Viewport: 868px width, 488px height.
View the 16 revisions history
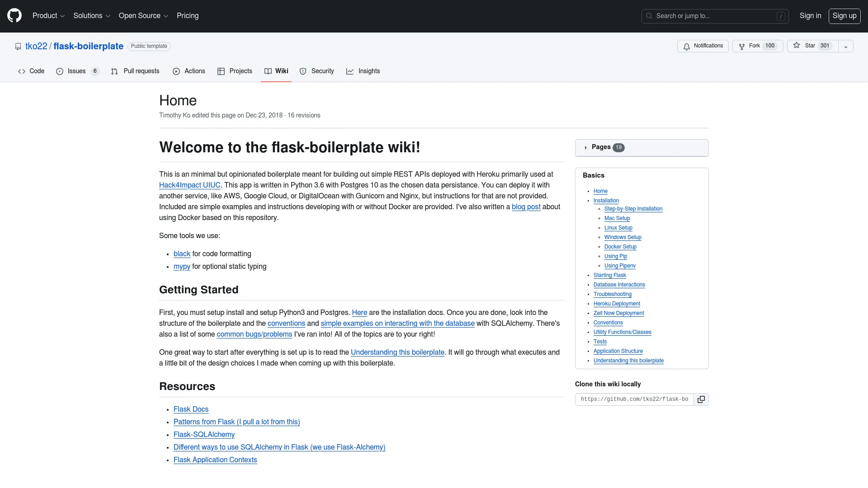(304, 116)
